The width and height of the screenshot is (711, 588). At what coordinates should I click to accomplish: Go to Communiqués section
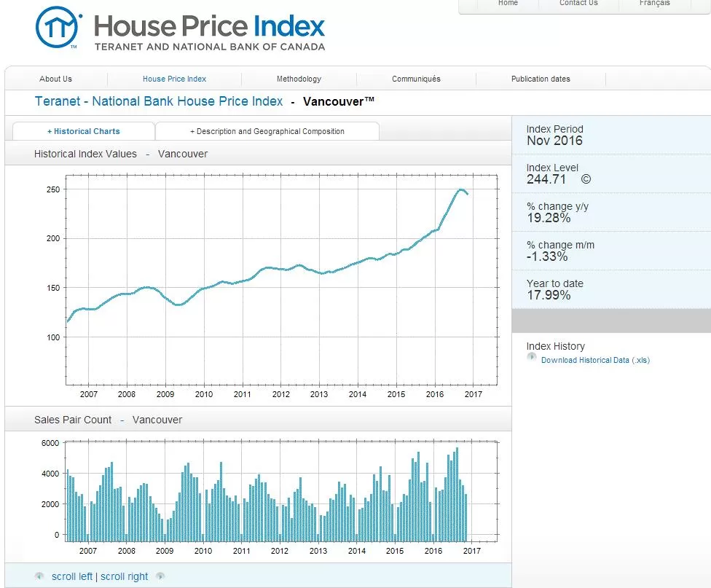click(416, 79)
